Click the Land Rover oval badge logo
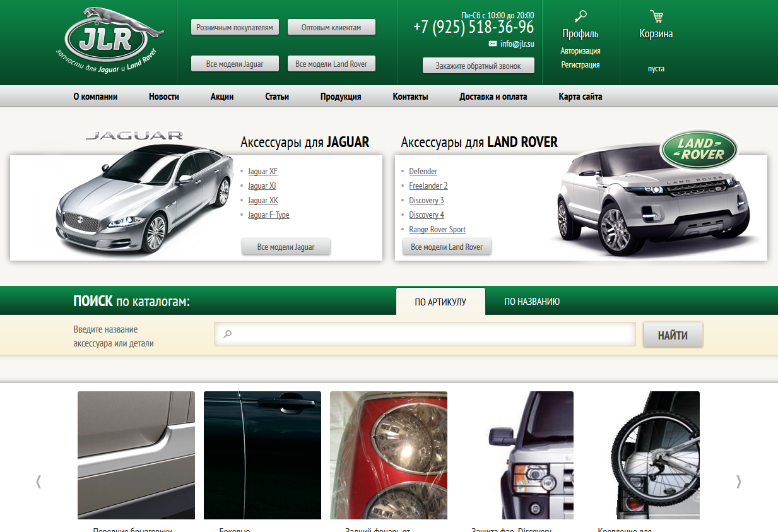Viewport: 778px width, 532px height. (x=698, y=150)
